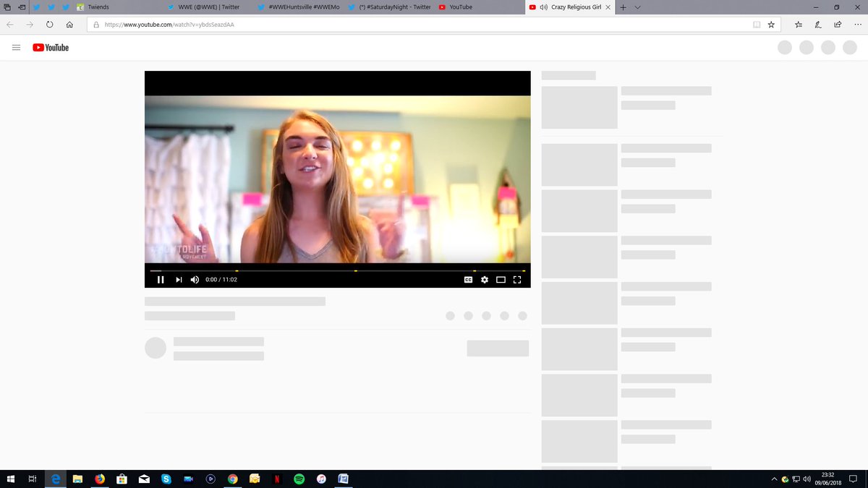Launch iTunes from the taskbar
The height and width of the screenshot is (488, 868).
(321, 479)
